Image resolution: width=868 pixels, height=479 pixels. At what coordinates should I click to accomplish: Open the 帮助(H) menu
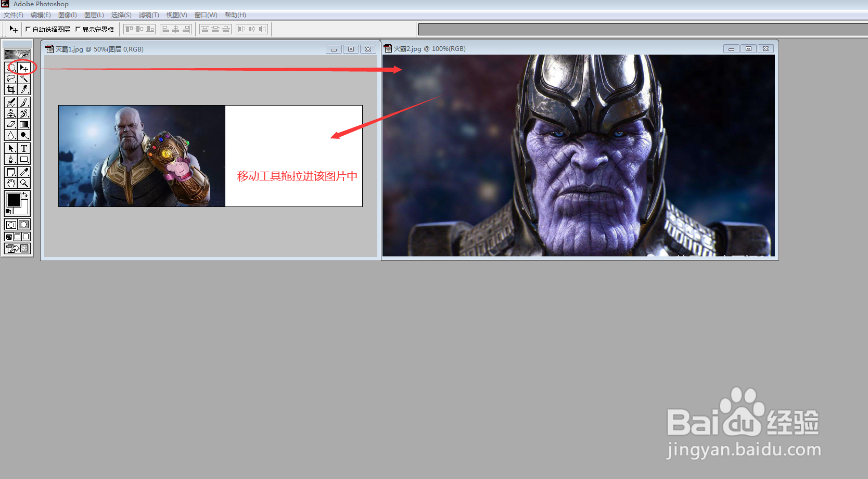tap(235, 15)
